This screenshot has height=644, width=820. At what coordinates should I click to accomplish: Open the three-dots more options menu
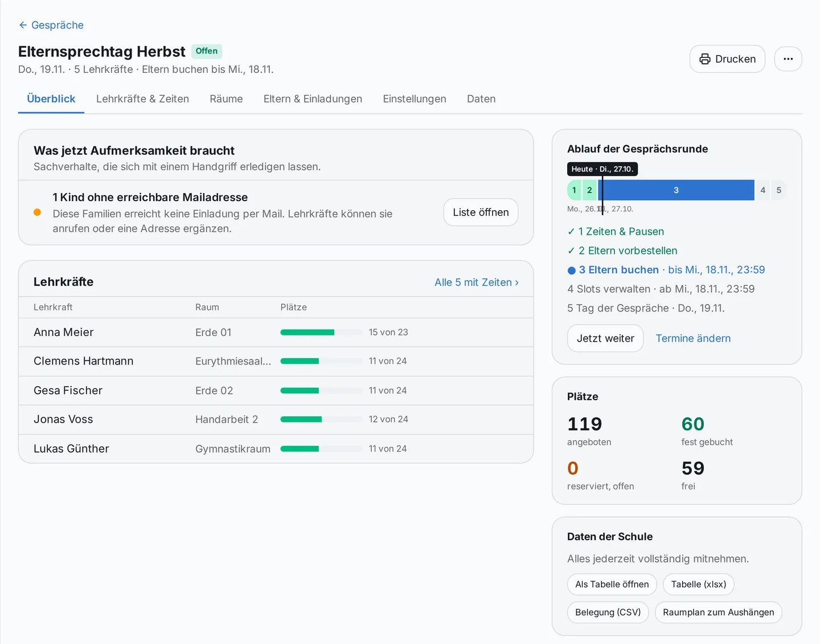click(x=788, y=59)
